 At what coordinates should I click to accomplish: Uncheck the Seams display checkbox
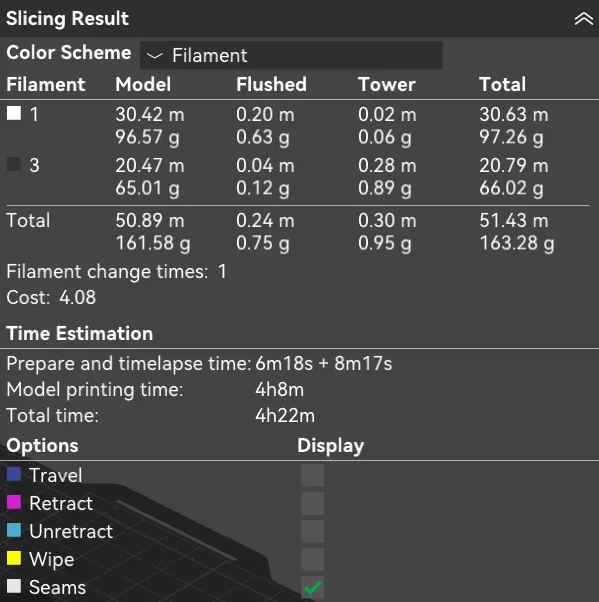click(x=312, y=587)
